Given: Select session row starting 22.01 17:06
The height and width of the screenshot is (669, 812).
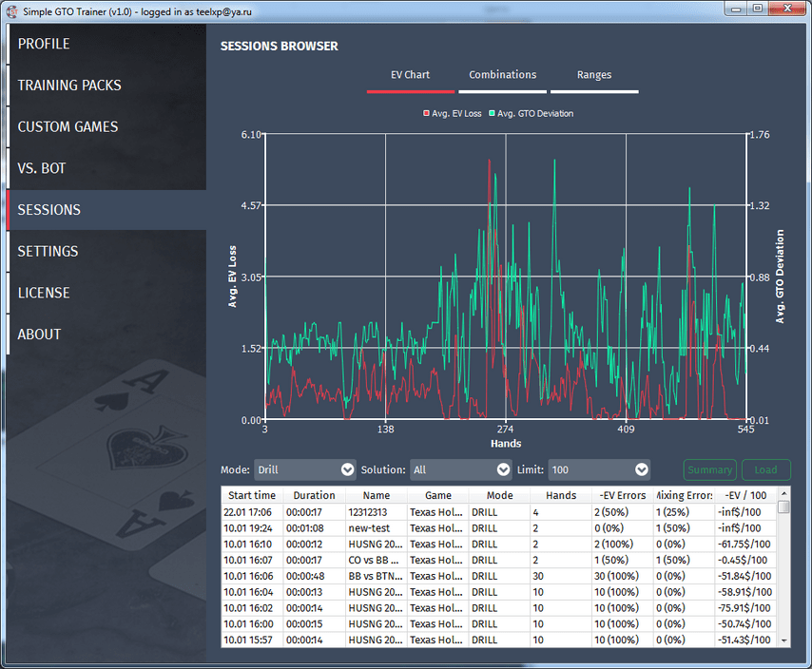Looking at the screenshot, I should 499,512.
